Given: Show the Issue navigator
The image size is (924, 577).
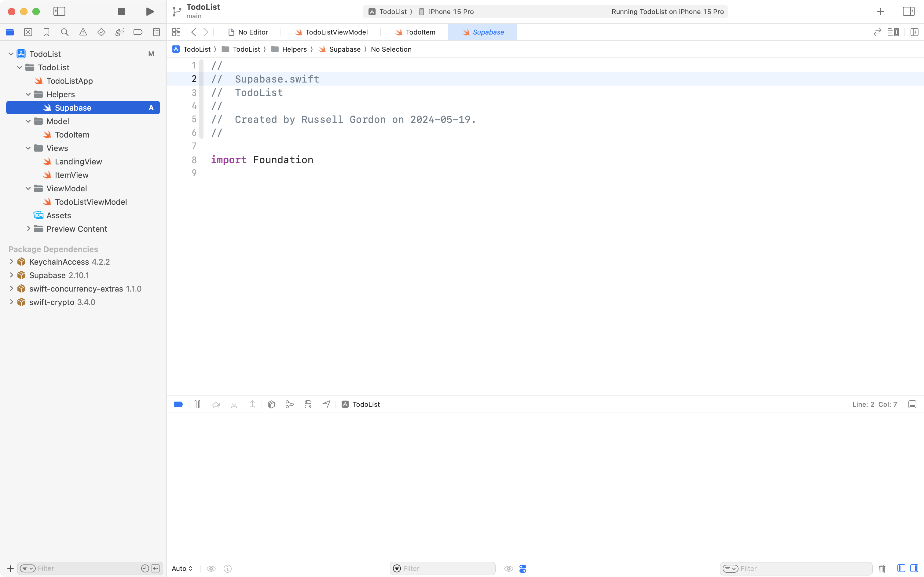Looking at the screenshot, I should coord(83,32).
